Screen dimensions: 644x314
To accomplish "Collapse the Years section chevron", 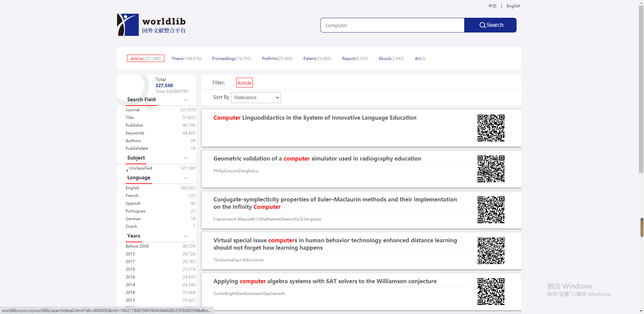I will 185,236.
